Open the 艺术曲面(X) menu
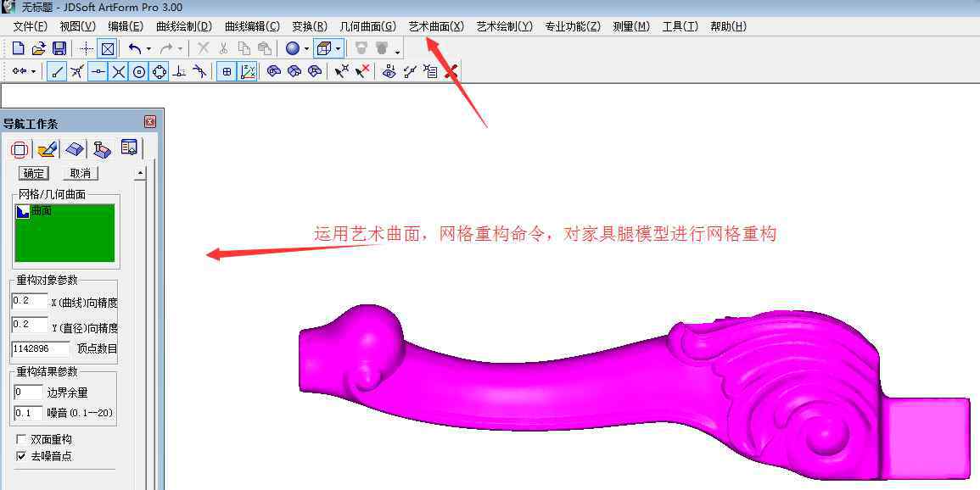This screenshot has height=490, width=980. pos(436,26)
